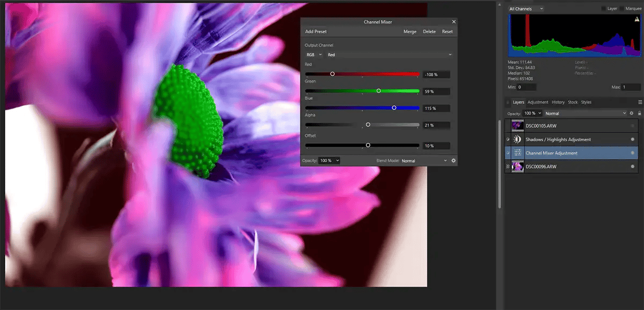Click the Pixels: 651408 histogram statistic
Viewport: 644px width, 310px height.
(522, 78)
